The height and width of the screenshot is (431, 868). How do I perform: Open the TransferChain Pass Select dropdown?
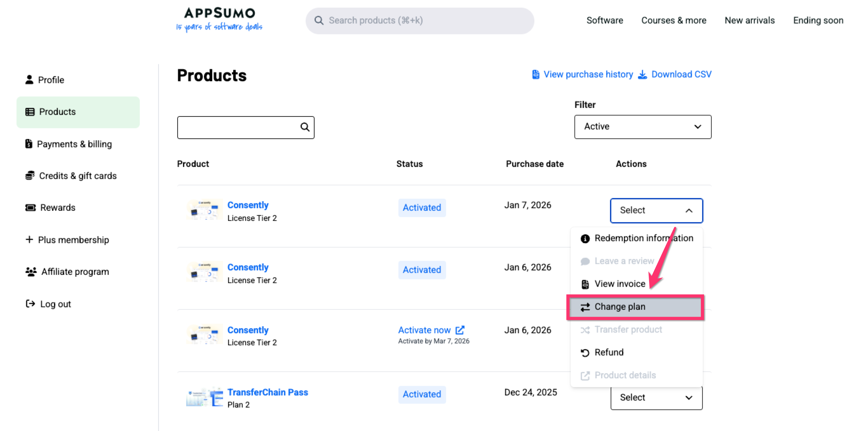(x=656, y=398)
